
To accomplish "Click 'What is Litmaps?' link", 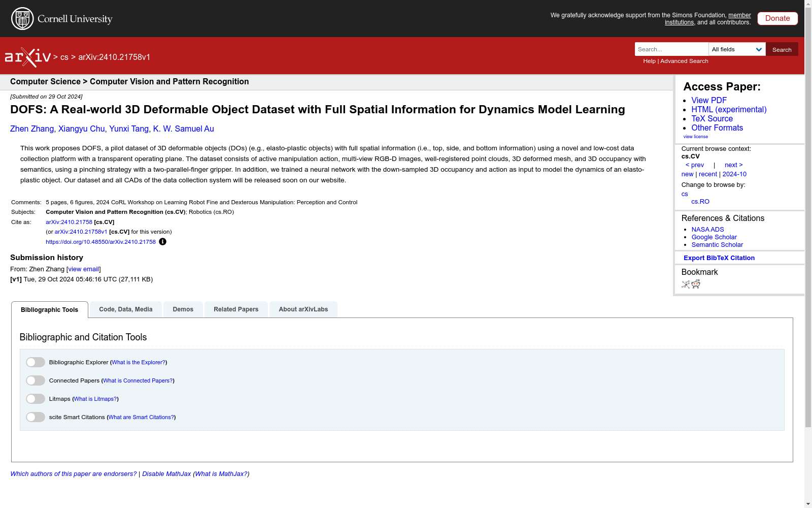I will point(95,399).
